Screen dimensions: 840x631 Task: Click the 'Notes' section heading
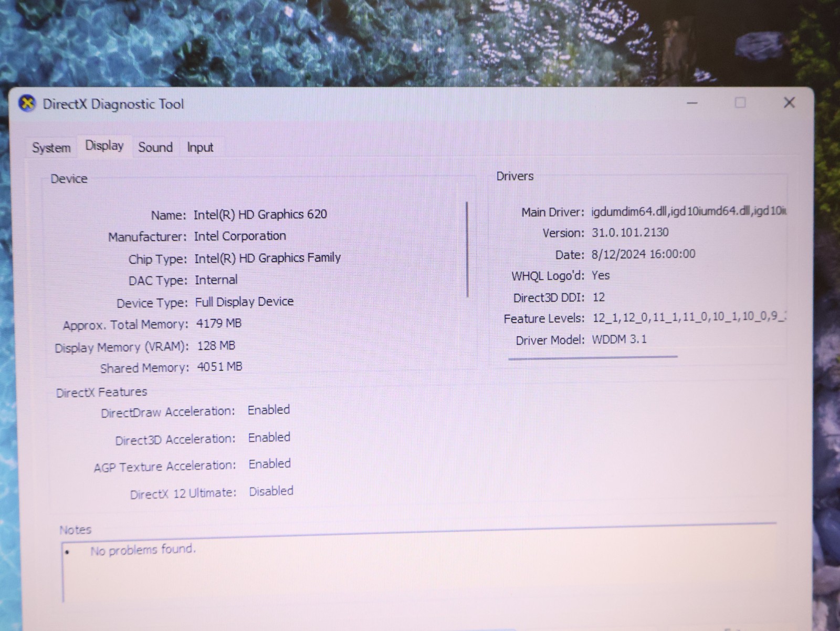(75, 530)
